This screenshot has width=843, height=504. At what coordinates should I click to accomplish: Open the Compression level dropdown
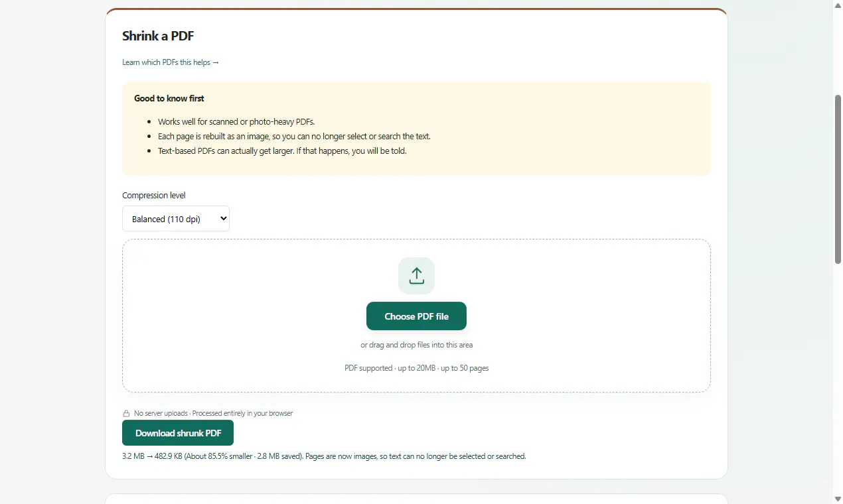pos(176,219)
